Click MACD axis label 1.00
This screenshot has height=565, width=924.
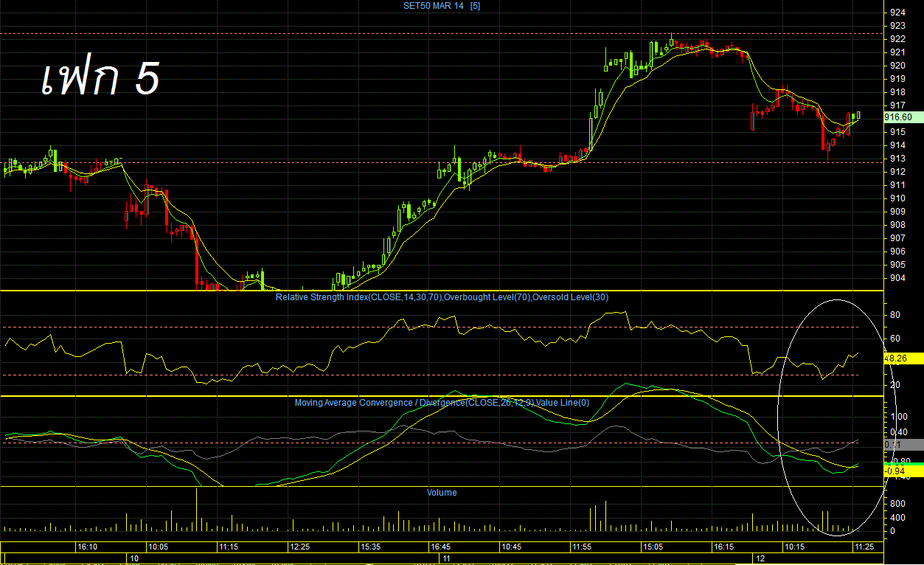pos(897,417)
